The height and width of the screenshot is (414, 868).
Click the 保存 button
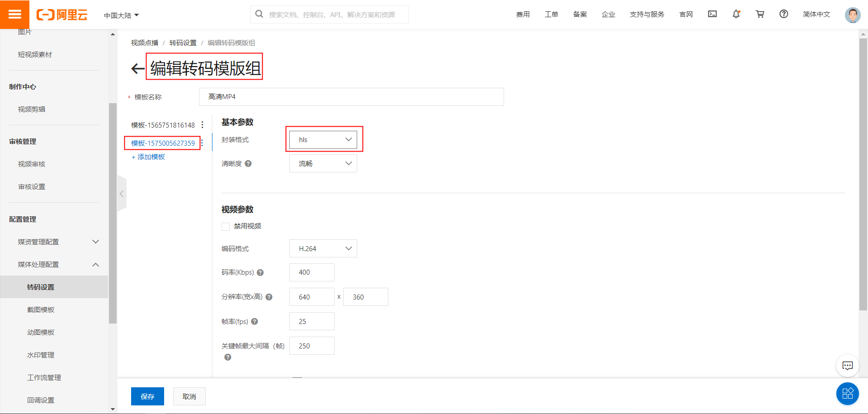click(x=147, y=396)
